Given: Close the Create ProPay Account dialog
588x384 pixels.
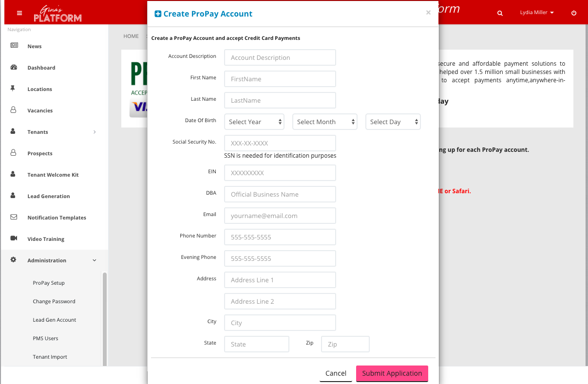Looking at the screenshot, I should (428, 13).
